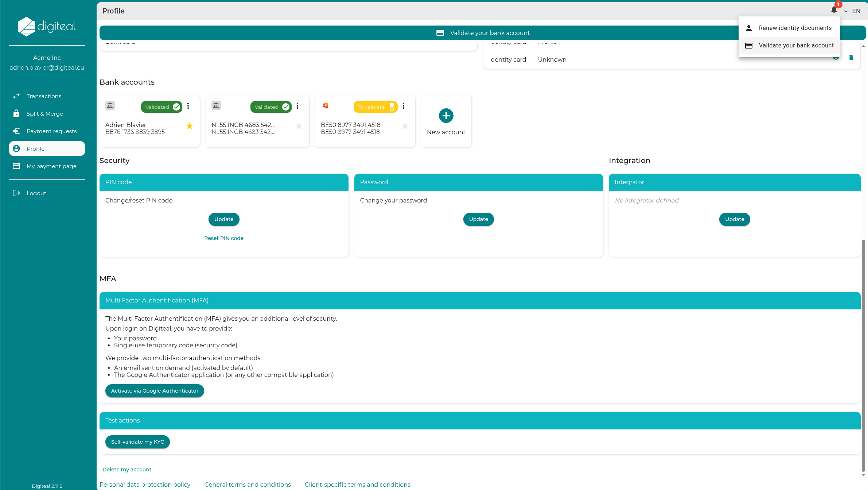Select Renew identity documents menu item

tap(795, 28)
